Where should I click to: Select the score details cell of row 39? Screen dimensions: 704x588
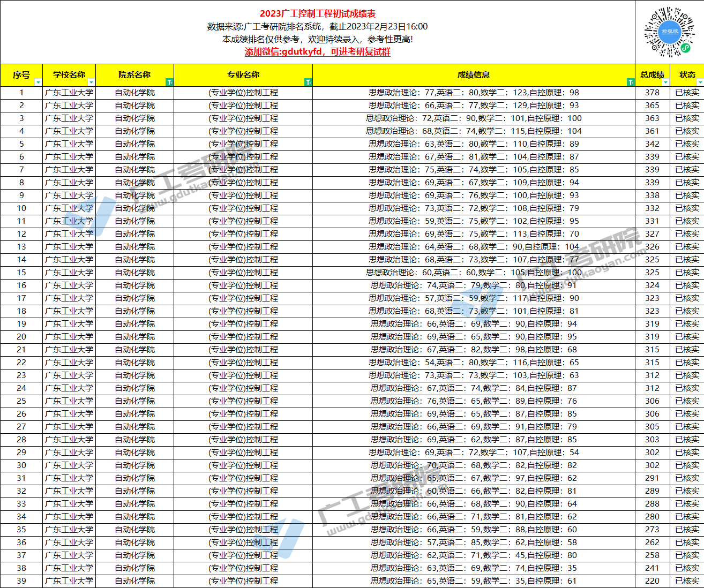coord(474,581)
